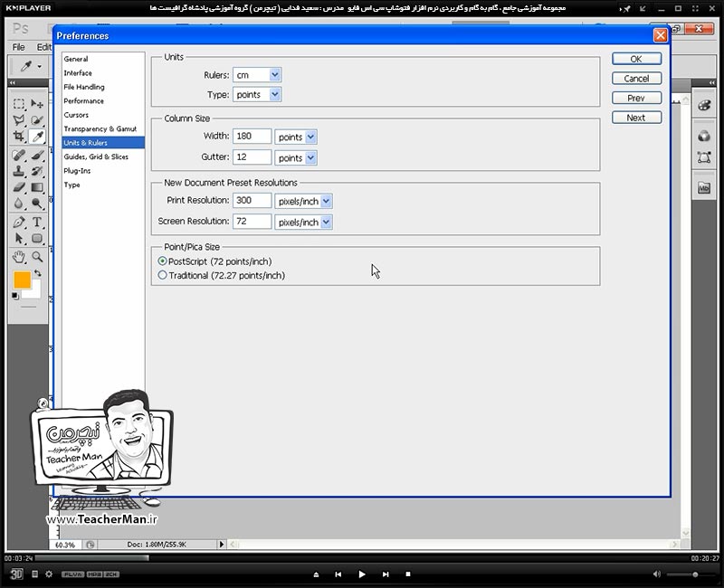Viewport: 724px width, 588px height.
Task: Open Guides, Grid & Slices preferences
Action: [x=103, y=156]
